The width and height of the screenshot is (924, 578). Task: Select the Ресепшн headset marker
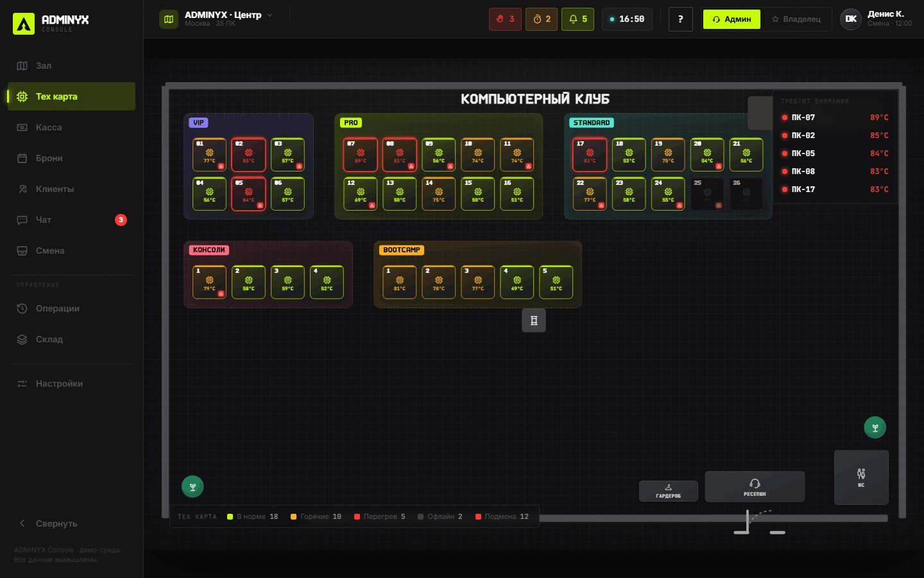click(755, 487)
